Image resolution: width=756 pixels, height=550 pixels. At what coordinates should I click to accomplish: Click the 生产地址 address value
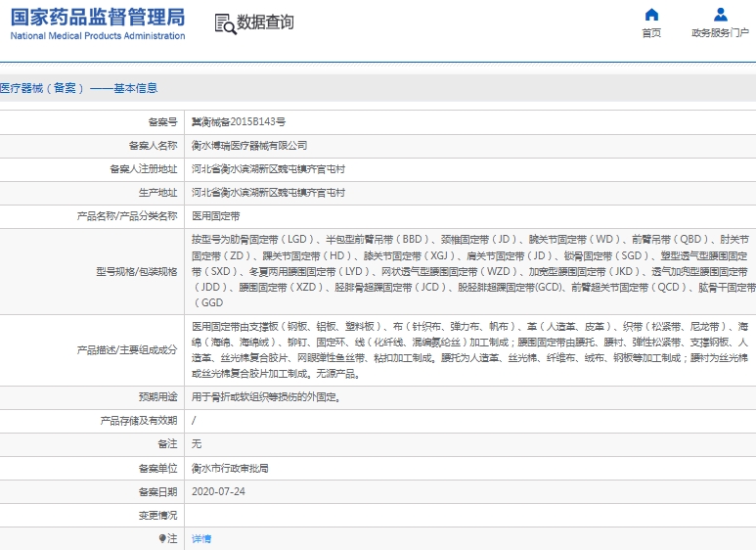[x=268, y=193]
